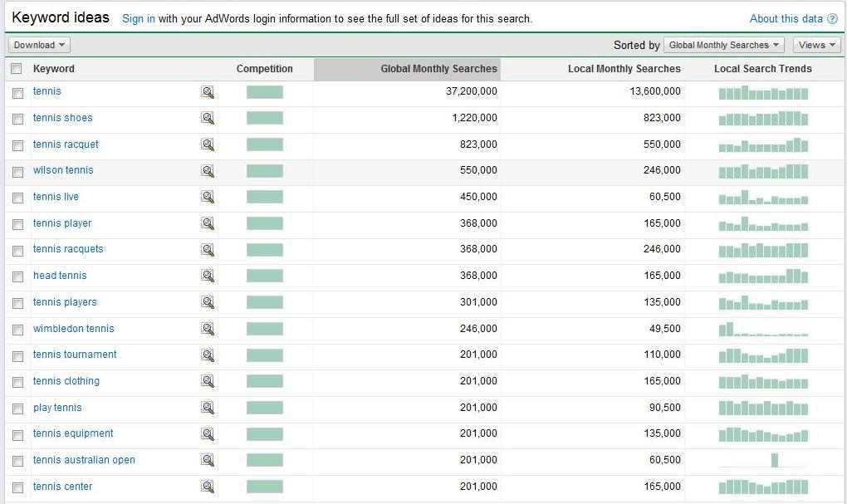Click the Competition column header

pos(264,69)
